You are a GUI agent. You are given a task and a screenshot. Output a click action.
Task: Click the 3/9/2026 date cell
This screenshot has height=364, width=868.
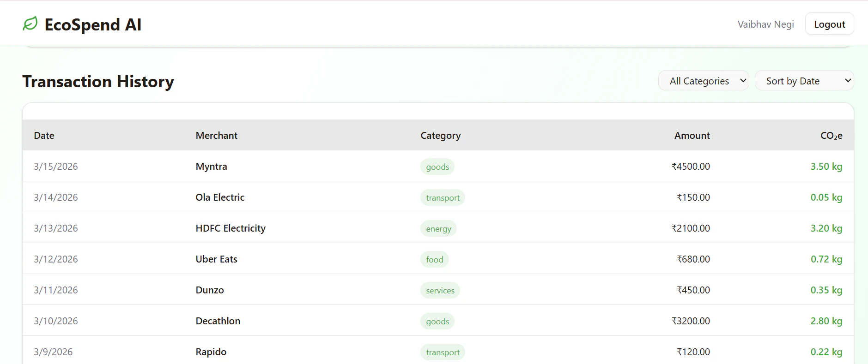[53, 352]
